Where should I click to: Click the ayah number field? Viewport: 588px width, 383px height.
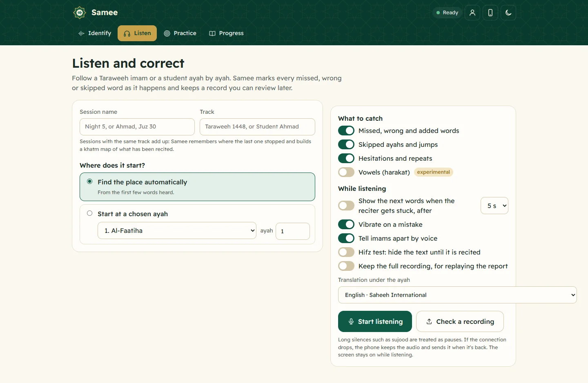(293, 231)
